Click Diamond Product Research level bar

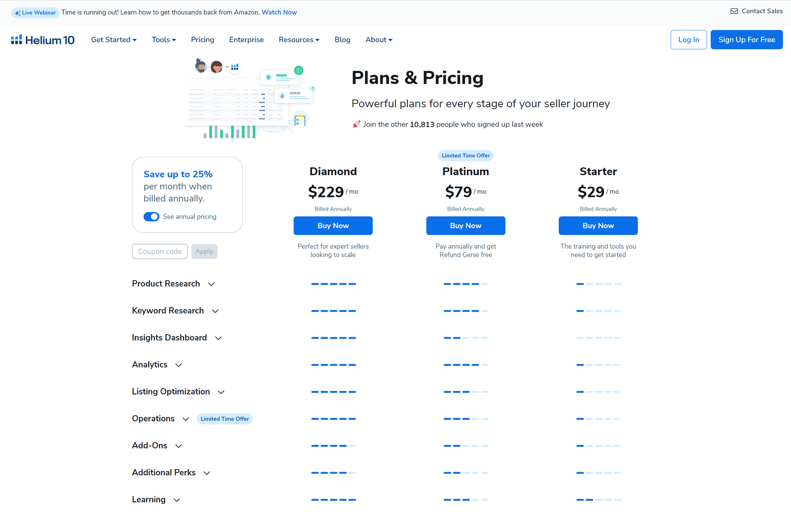333,284
